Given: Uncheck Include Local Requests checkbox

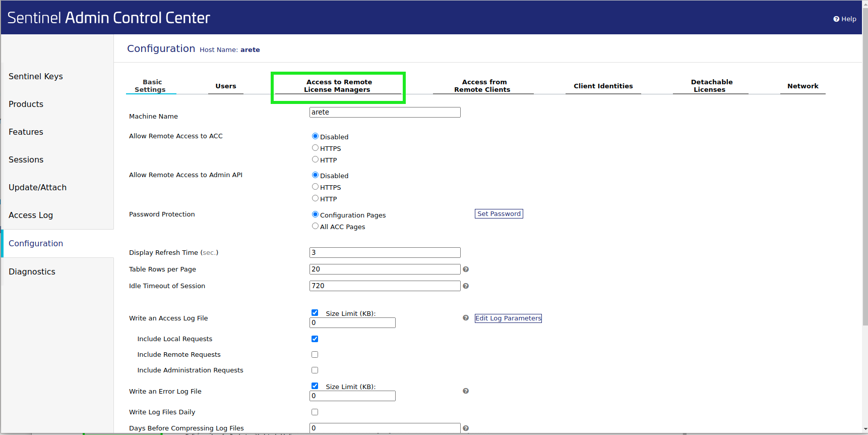Looking at the screenshot, I should (315, 339).
